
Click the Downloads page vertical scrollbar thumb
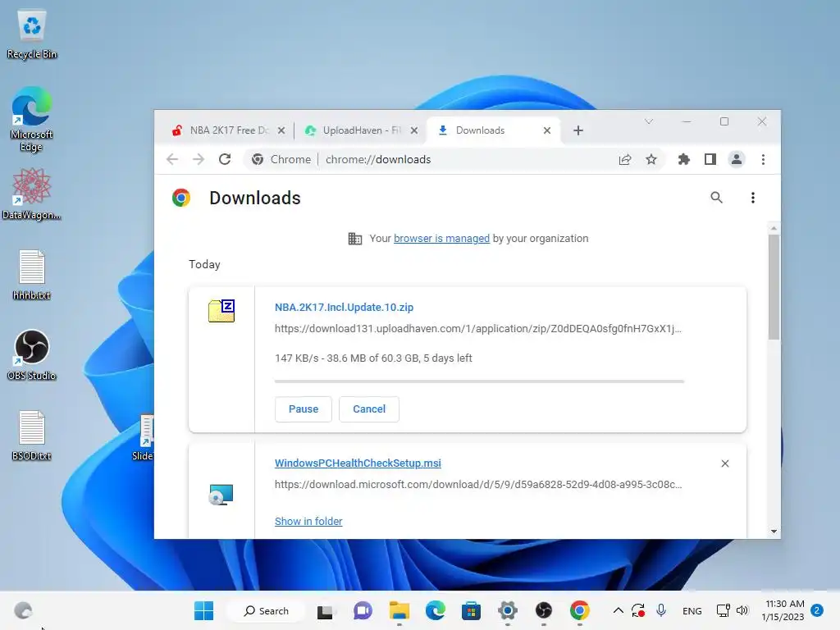774,287
